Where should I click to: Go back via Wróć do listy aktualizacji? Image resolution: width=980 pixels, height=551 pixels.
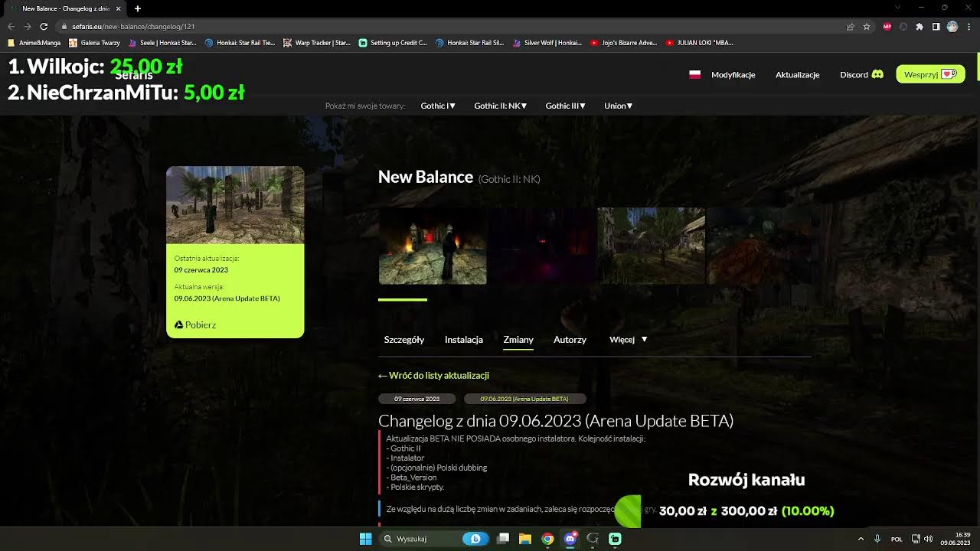[x=433, y=376]
